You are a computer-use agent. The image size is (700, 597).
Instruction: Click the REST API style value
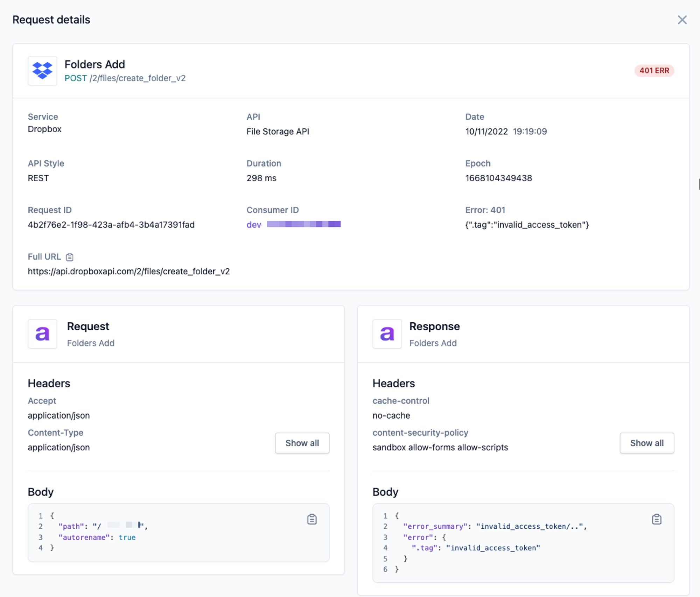pyautogui.click(x=38, y=178)
